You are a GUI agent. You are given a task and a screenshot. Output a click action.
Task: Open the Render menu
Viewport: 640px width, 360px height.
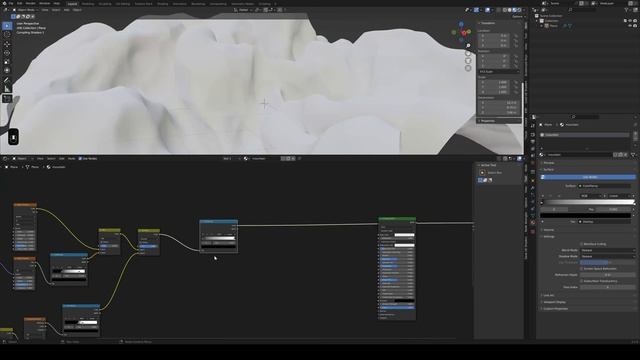(x=31, y=3)
